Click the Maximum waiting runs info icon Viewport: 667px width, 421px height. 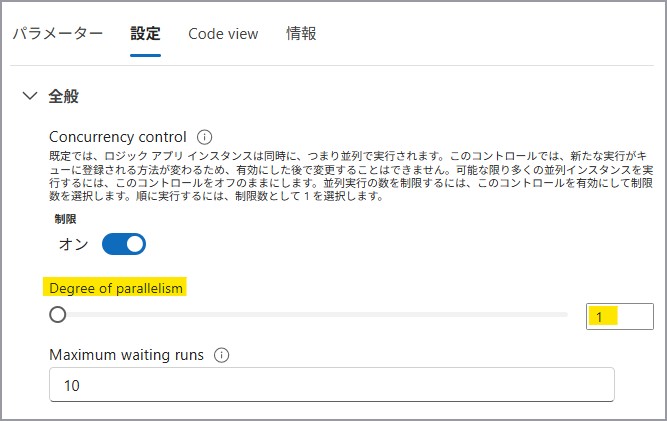coord(222,354)
